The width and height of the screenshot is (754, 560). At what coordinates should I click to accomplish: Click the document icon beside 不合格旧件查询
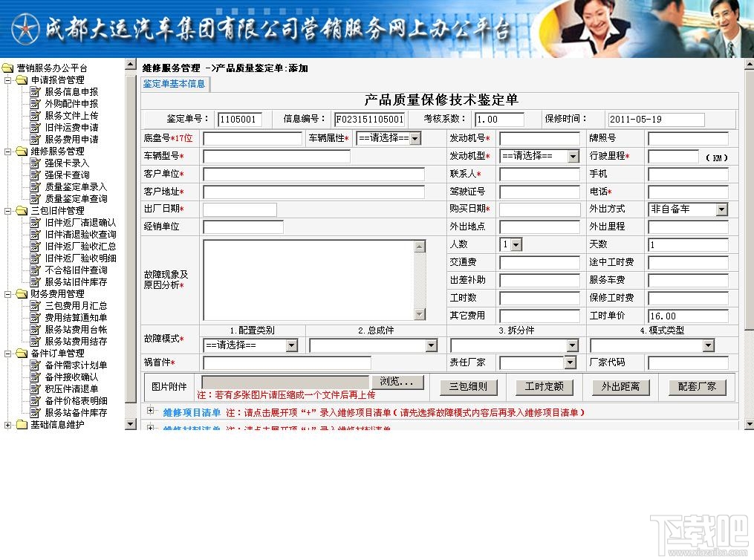[x=35, y=270]
